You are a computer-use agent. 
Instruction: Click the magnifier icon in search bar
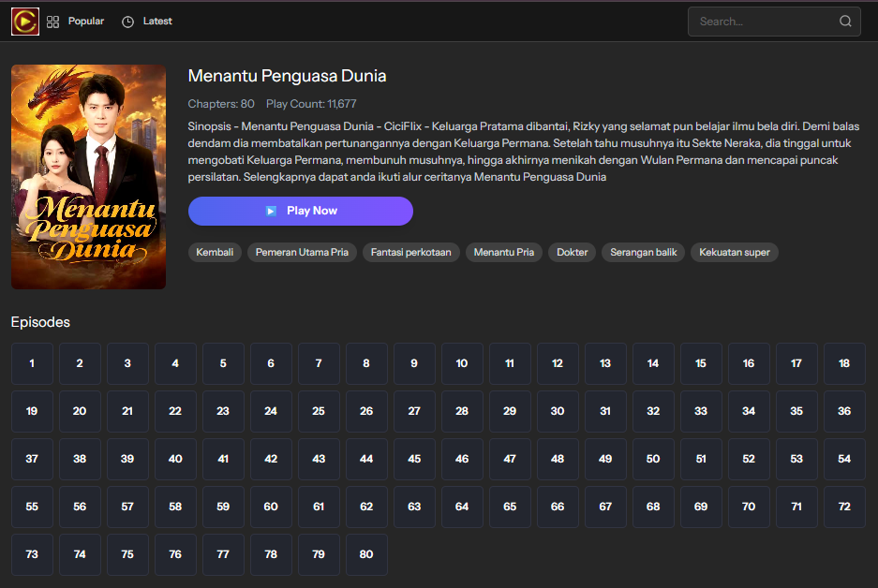(844, 21)
